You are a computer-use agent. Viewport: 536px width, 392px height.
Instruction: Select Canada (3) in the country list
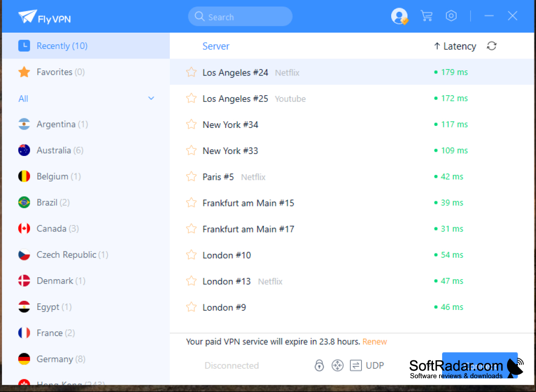pyautogui.click(x=86, y=228)
